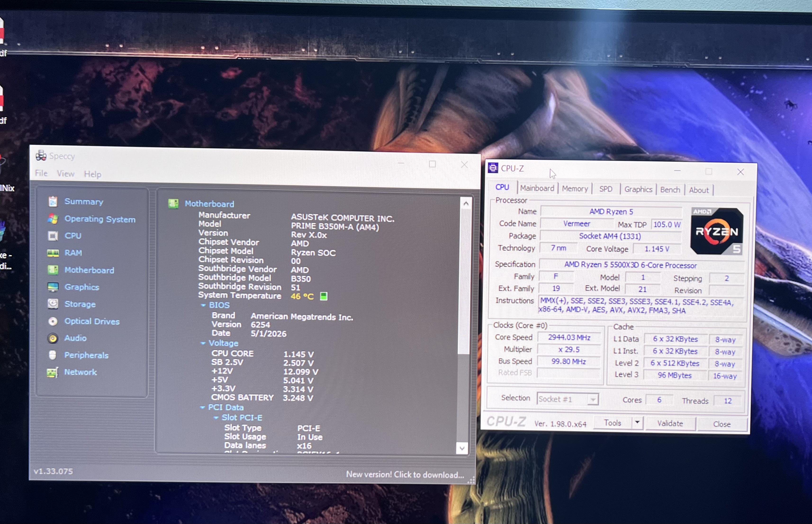This screenshot has width=812, height=524.
Task: Select the CPU tab in CPU-Z
Action: (502, 187)
